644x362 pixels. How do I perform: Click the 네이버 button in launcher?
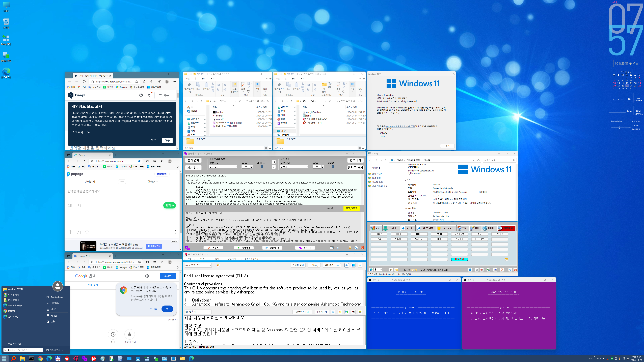click(399, 234)
